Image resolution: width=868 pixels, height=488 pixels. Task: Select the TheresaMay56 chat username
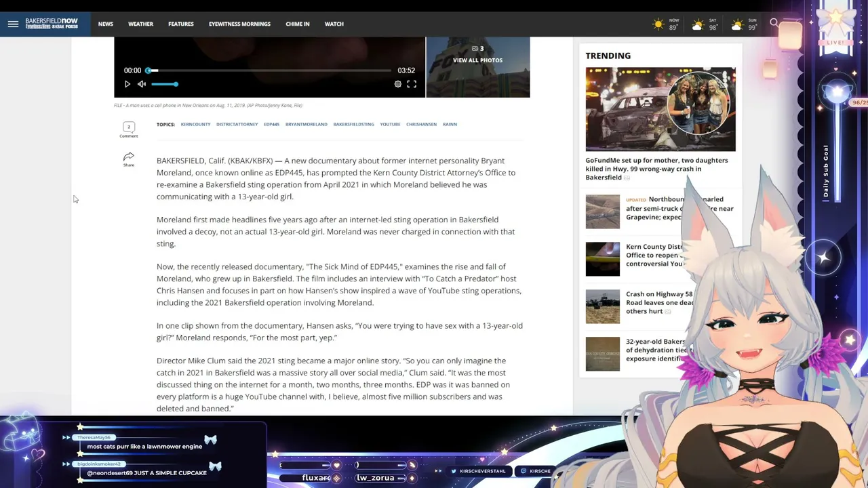point(94,438)
